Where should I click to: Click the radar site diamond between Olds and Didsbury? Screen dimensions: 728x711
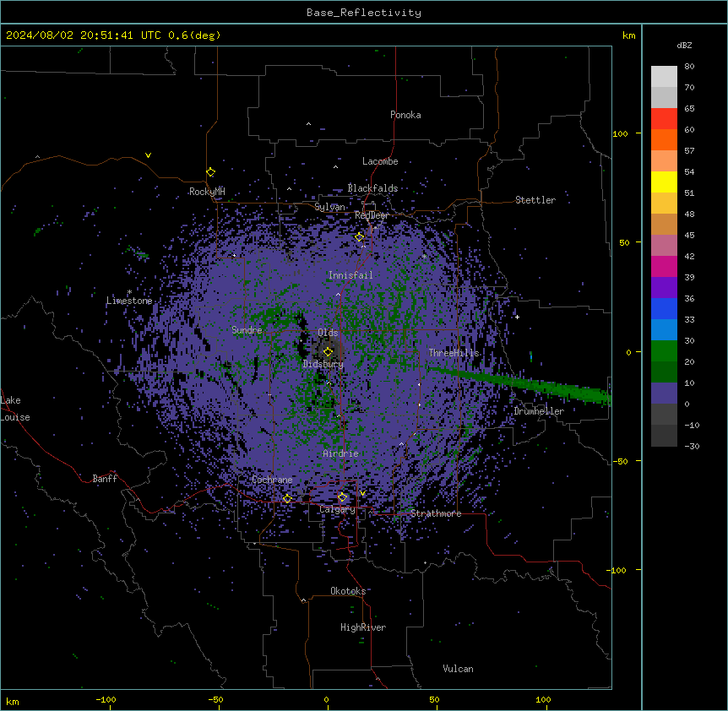pos(329,352)
